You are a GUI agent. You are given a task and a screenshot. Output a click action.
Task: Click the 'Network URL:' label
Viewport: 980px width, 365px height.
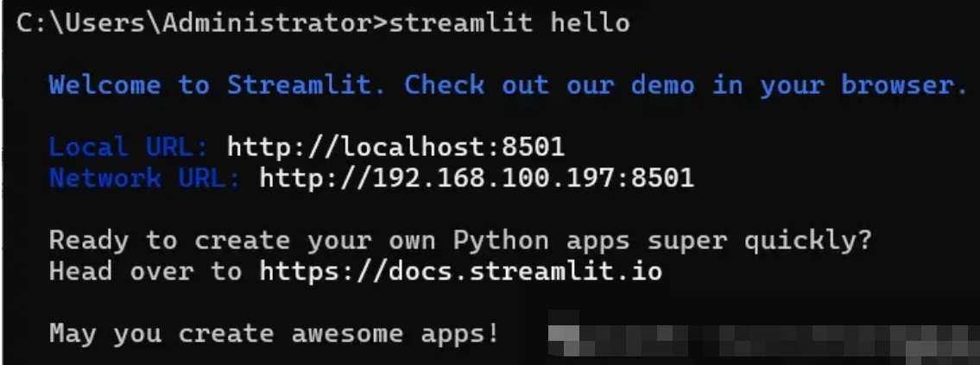pyautogui.click(x=145, y=179)
